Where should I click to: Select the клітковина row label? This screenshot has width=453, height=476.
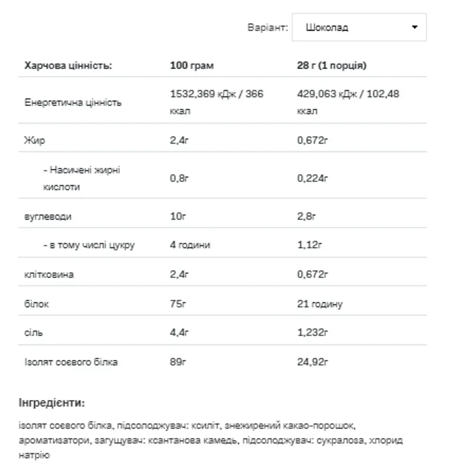pyautogui.click(x=49, y=275)
